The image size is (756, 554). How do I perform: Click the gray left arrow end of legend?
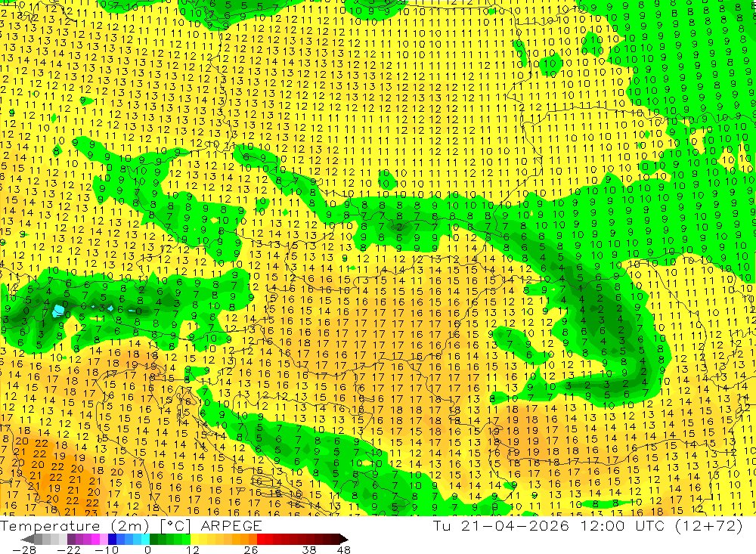(x=28, y=539)
